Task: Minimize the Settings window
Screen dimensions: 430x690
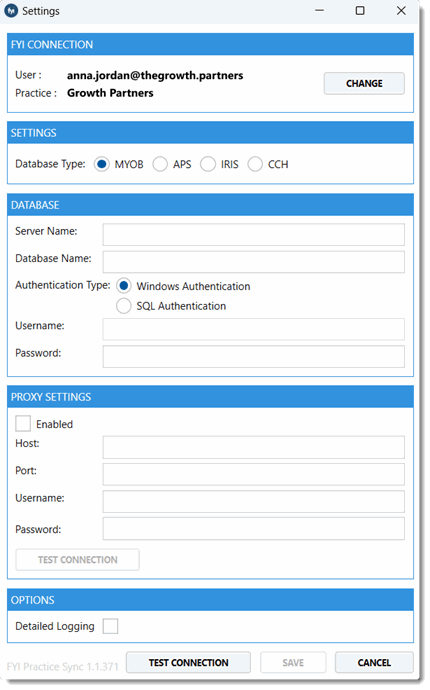Action: [320, 11]
